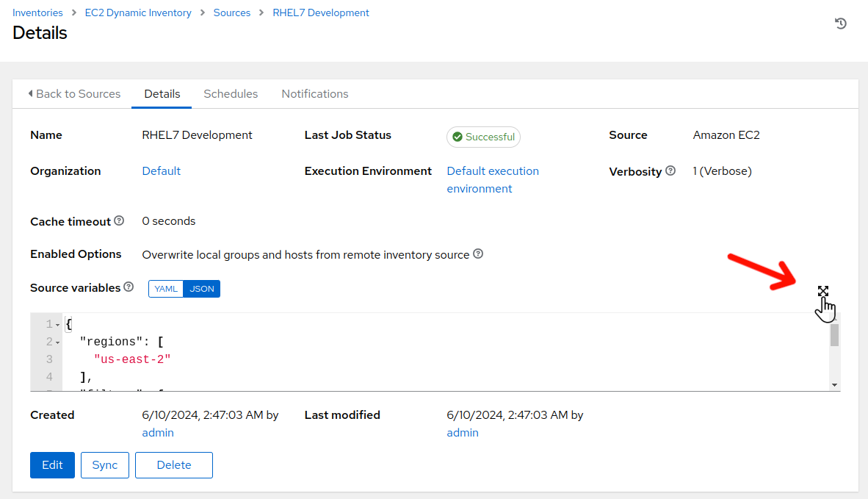Image resolution: width=868 pixels, height=499 pixels.
Task: Open Default execution environment link
Action: pos(493,180)
